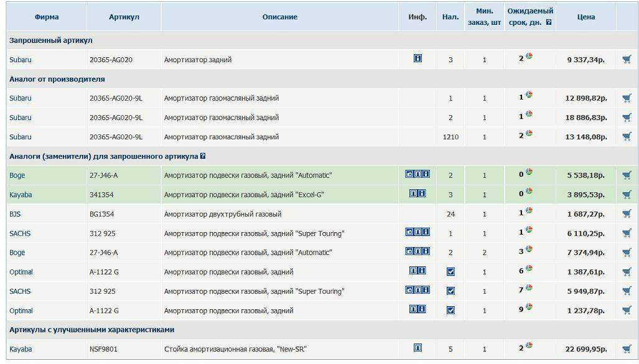Click help icon next to 'Аналоги (заменители)' heading

point(203,156)
